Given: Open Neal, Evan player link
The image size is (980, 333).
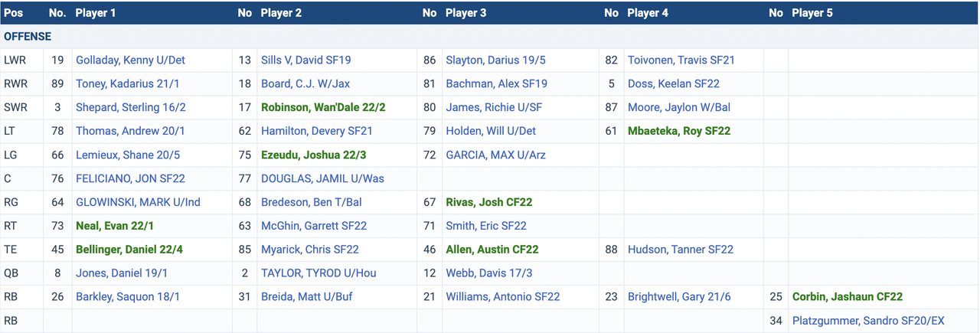Looking at the screenshot, I should (x=115, y=226).
